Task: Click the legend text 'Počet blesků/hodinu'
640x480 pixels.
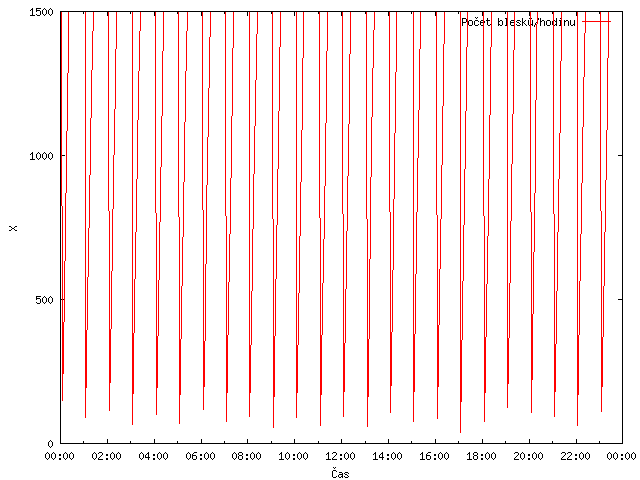Action: pos(518,22)
